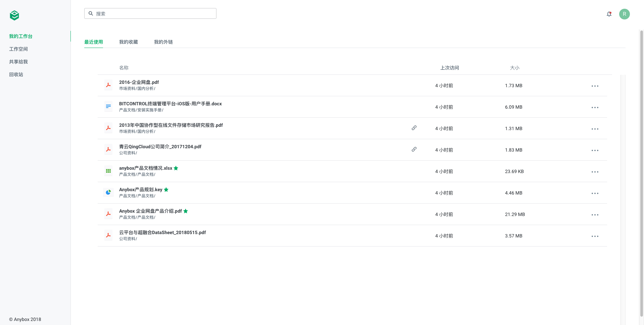Image resolution: width=644 pixels, height=325 pixels.
Task: Click the PDF icon for 云平台与超融合DataSheet
Action: 108,235
